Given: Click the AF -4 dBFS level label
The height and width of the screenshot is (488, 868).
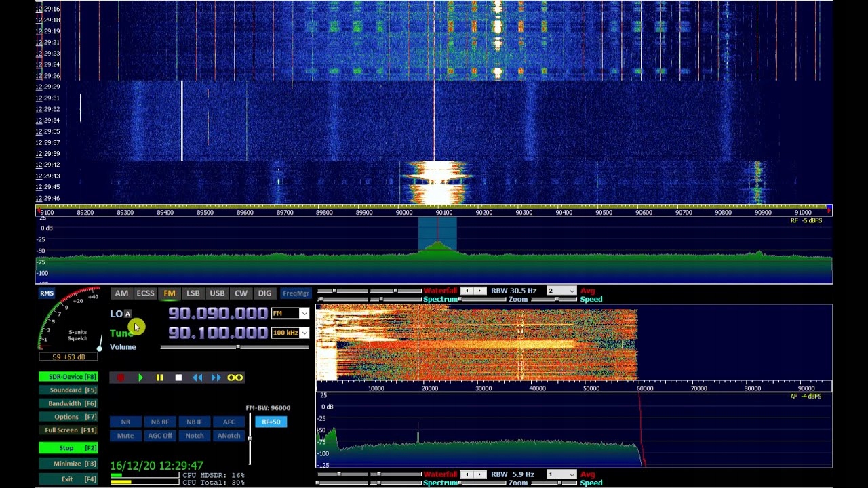Looking at the screenshot, I should [806, 396].
